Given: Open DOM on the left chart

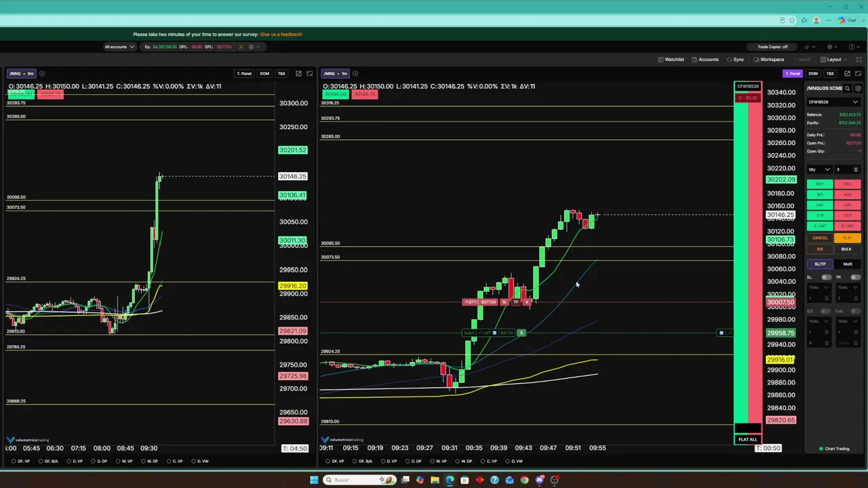Looking at the screenshot, I should (264, 73).
